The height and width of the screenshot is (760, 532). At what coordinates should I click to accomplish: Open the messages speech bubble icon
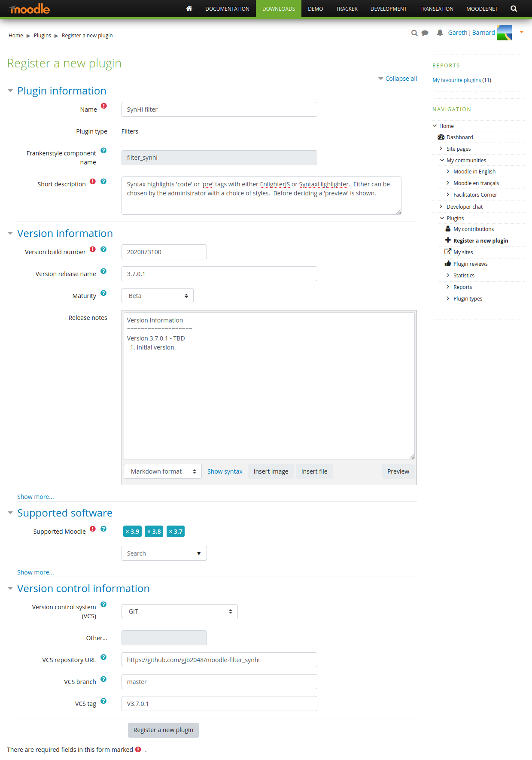[x=425, y=33]
